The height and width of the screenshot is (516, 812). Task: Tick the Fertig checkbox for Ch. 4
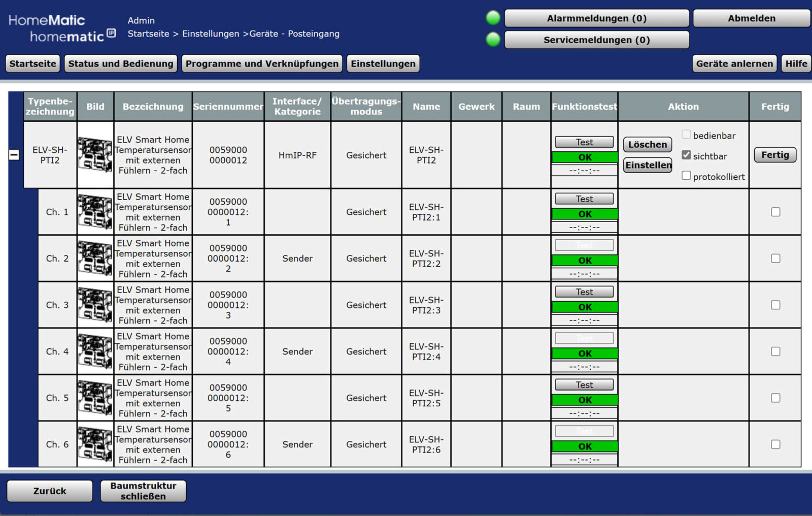[775, 351]
